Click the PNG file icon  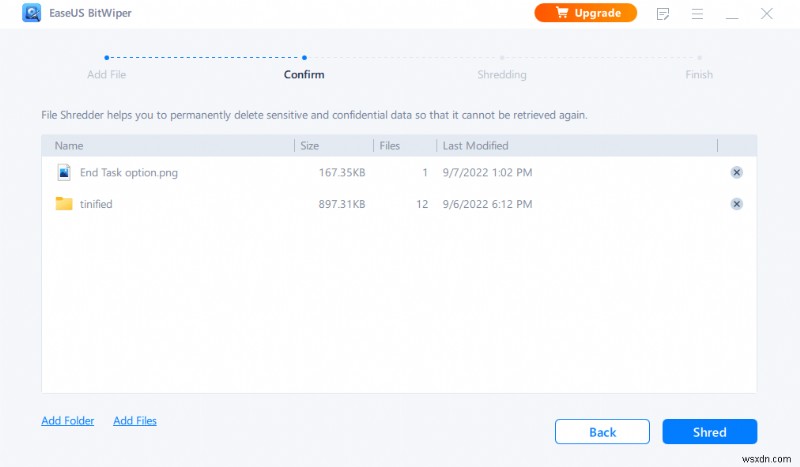(x=65, y=172)
